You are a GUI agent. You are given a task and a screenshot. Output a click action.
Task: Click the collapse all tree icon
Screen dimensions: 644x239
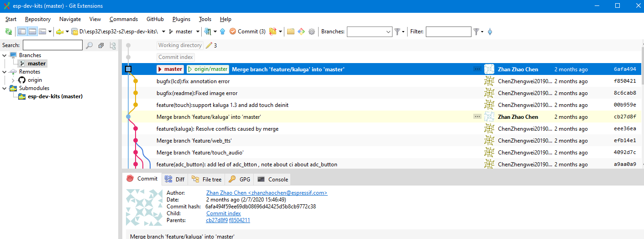(x=101, y=45)
